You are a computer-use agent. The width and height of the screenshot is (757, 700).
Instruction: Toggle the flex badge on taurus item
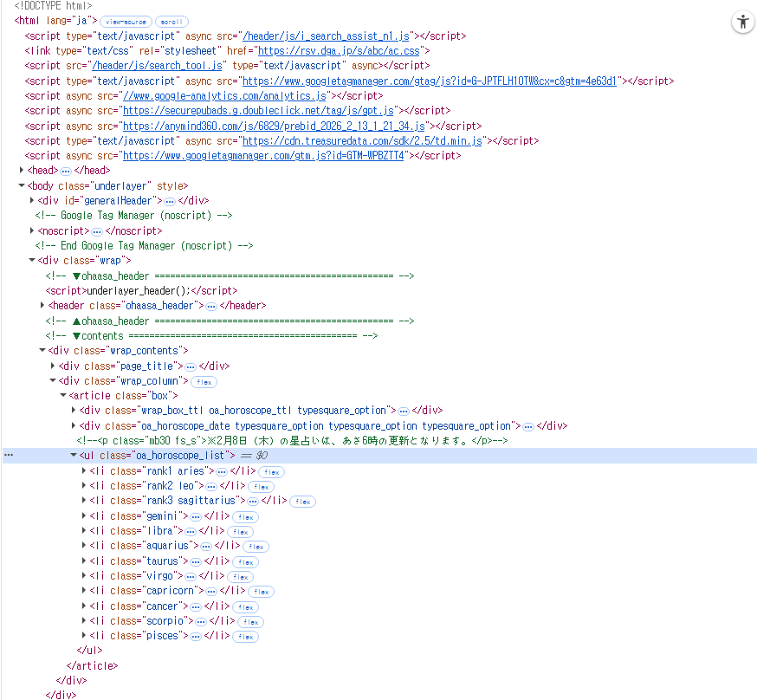[246, 562]
